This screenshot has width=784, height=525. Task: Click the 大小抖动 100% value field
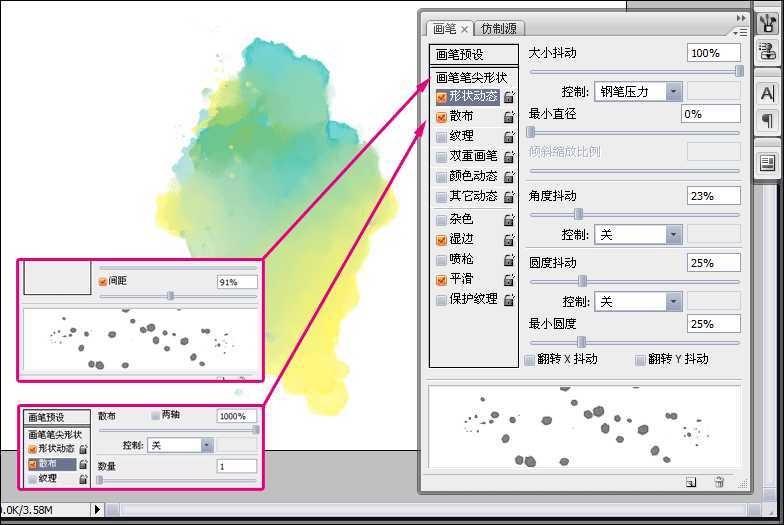[714, 53]
